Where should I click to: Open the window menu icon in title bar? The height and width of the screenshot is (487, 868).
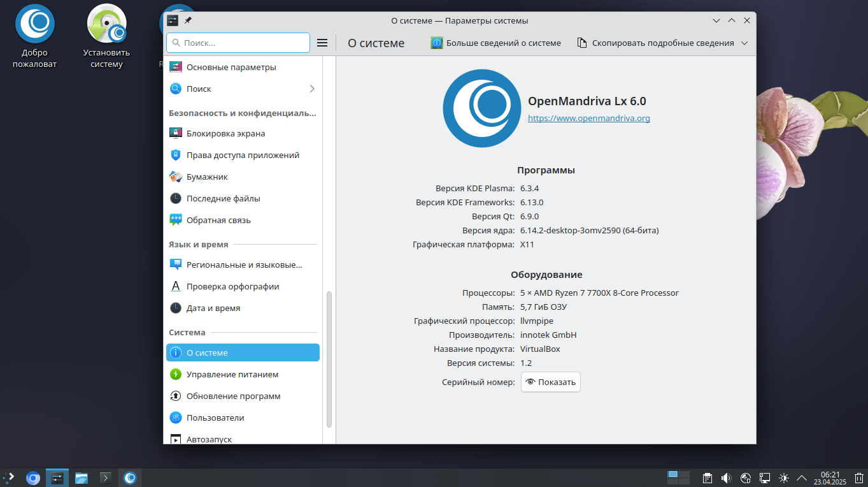(172, 20)
